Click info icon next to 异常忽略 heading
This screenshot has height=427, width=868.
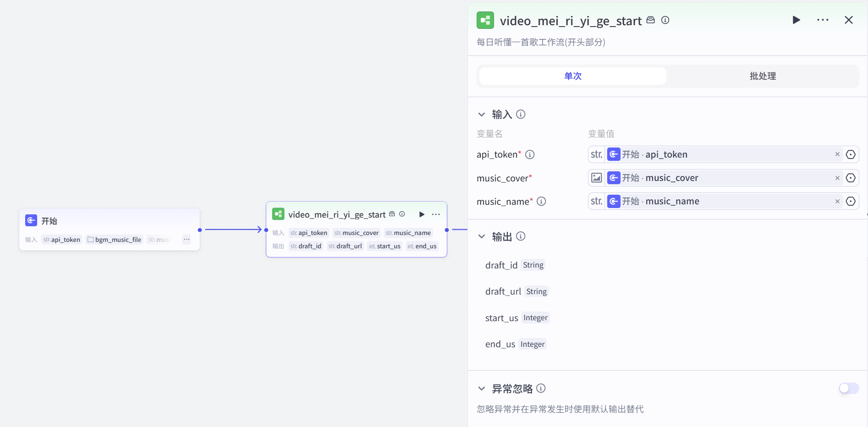541,388
